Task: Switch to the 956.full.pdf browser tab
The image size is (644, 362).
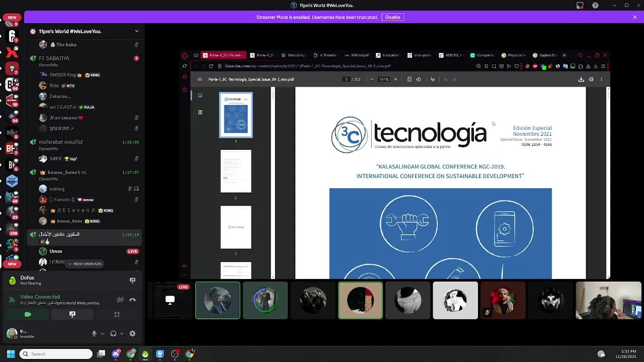Action: (356, 55)
